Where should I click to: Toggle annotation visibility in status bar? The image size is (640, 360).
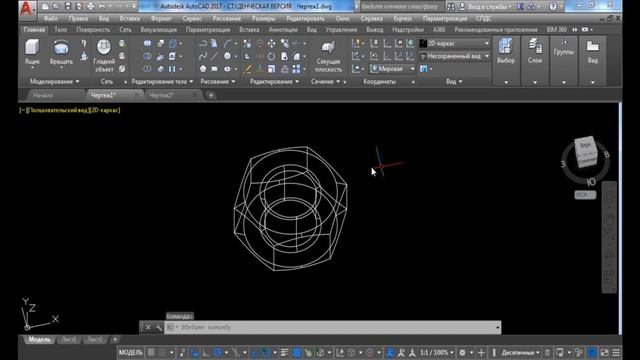coord(390,352)
